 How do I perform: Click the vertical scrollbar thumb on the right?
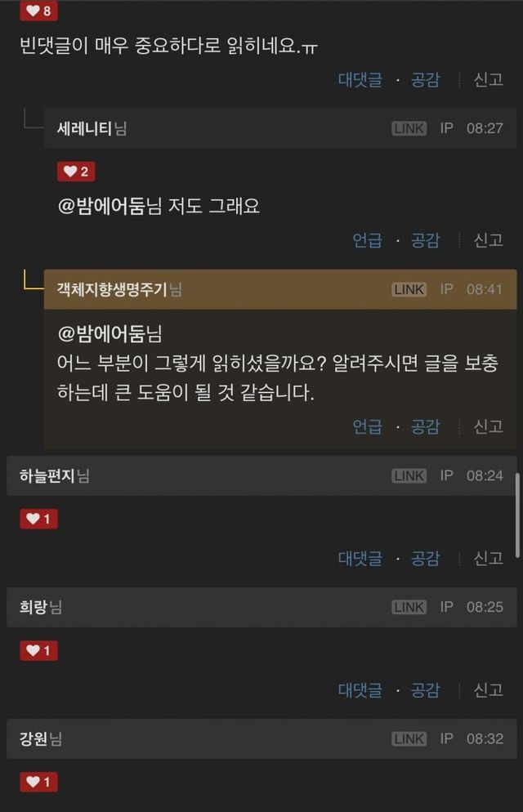[517, 515]
